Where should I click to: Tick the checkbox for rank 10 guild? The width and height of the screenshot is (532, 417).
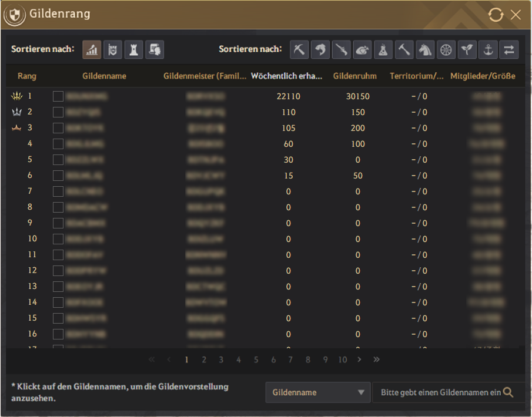58,239
